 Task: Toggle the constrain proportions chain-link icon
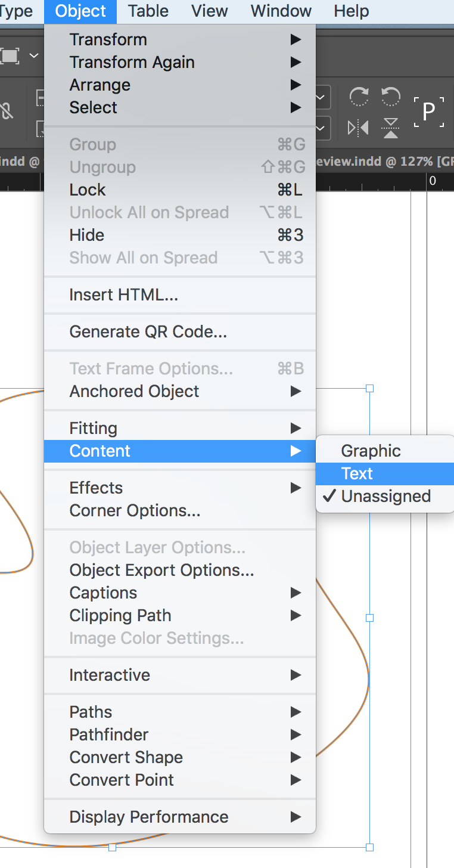[x=6, y=112]
